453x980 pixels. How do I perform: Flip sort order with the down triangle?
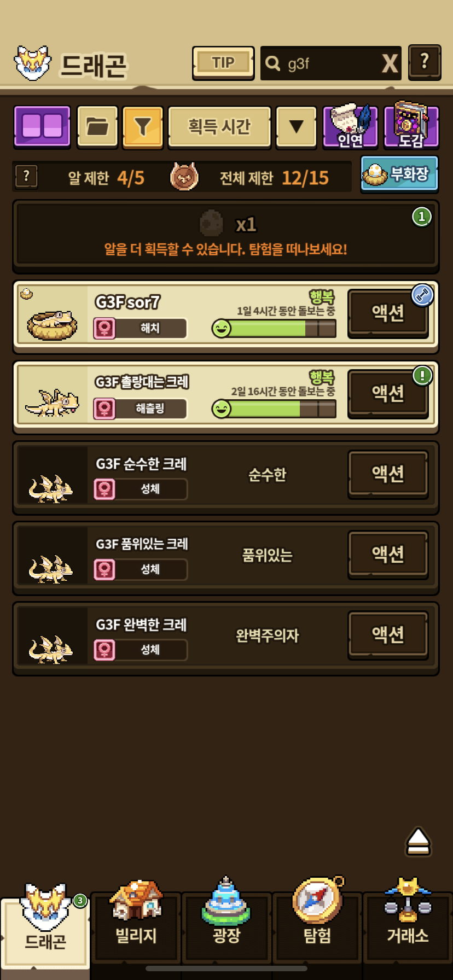296,127
